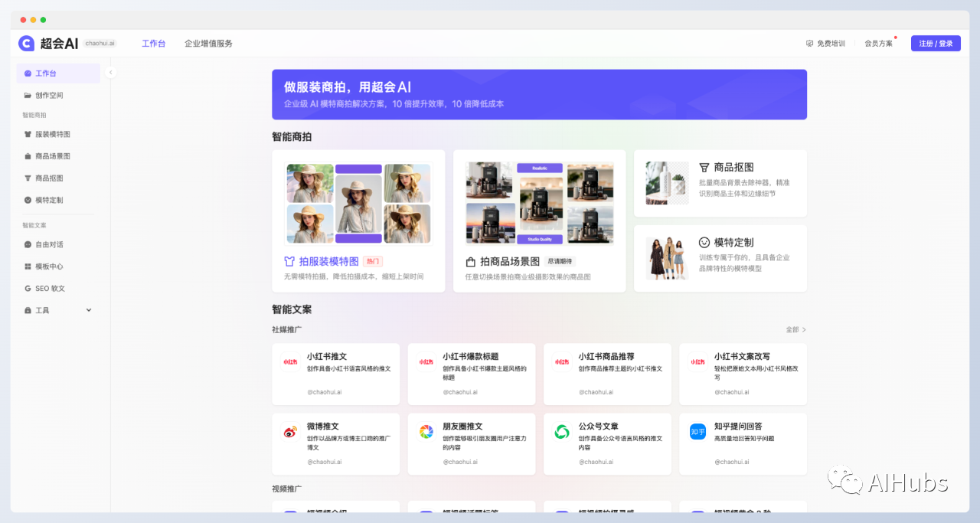The height and width of the screenshot is (523, 980).
Task: Click the shirt icon beside 拍服装模特图
Action: coord(289,261)
